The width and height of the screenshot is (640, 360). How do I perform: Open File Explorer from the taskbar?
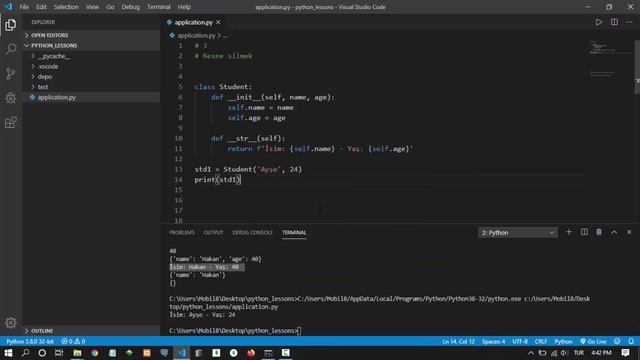(77, 353)
